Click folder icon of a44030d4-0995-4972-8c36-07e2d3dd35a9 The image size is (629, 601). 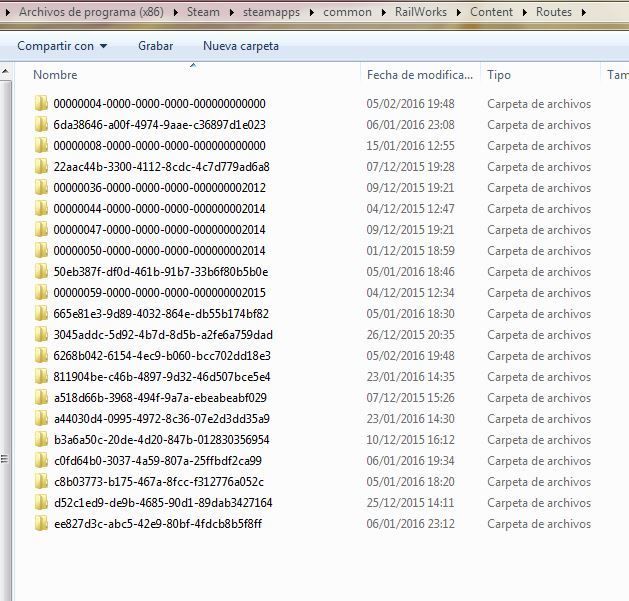[x=41, y=418]
